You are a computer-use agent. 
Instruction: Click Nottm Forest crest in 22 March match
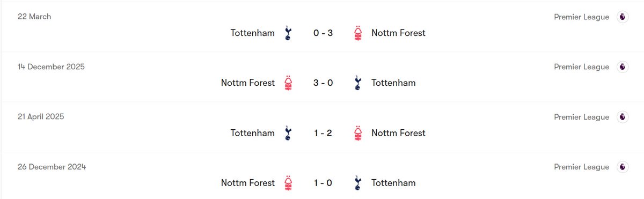(x=358, y=33)
